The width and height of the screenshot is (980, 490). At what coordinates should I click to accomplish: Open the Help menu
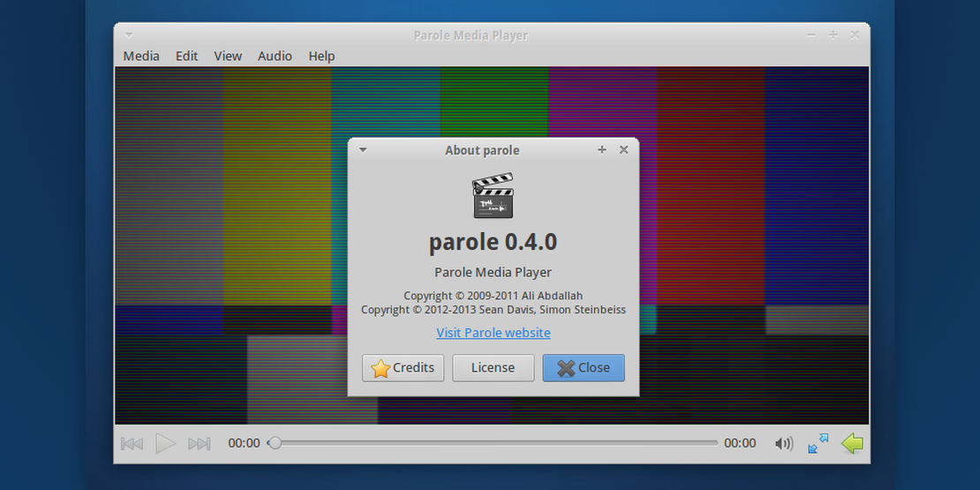321,57
